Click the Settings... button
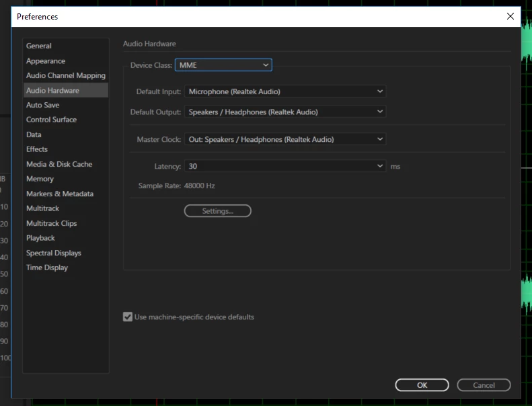This screenshot has width=532, height=406. 217,210
